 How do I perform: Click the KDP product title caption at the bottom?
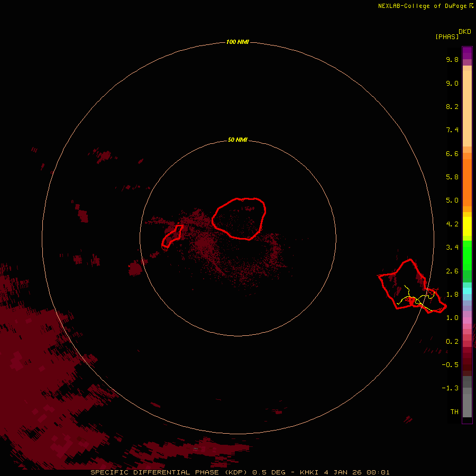(240, 472)
